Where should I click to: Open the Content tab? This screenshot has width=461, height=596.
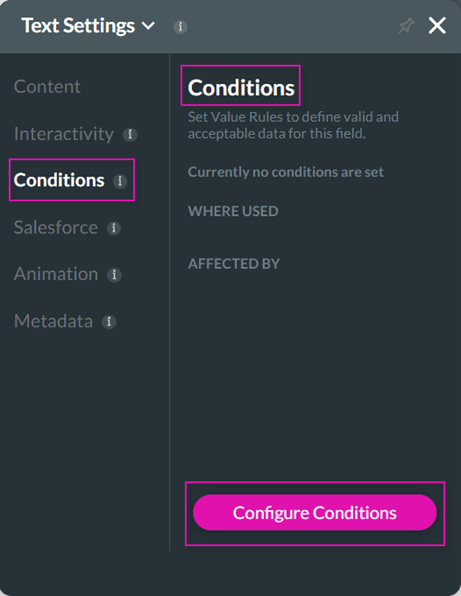click(47, 87)
